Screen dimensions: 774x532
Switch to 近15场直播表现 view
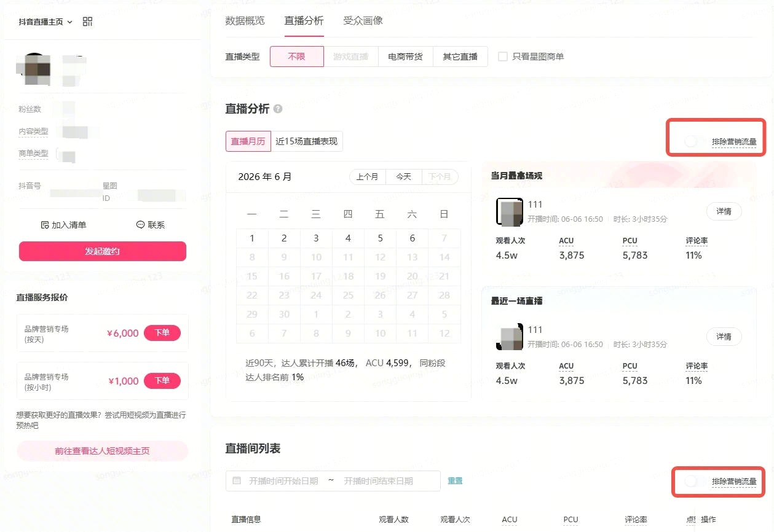[x=307, y=141]
